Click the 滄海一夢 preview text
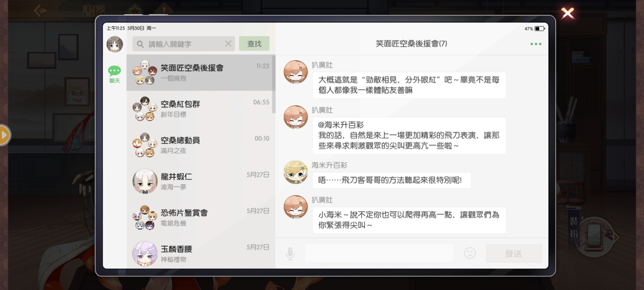Viewport: 644px width, 290px height. tap(173, 187)
